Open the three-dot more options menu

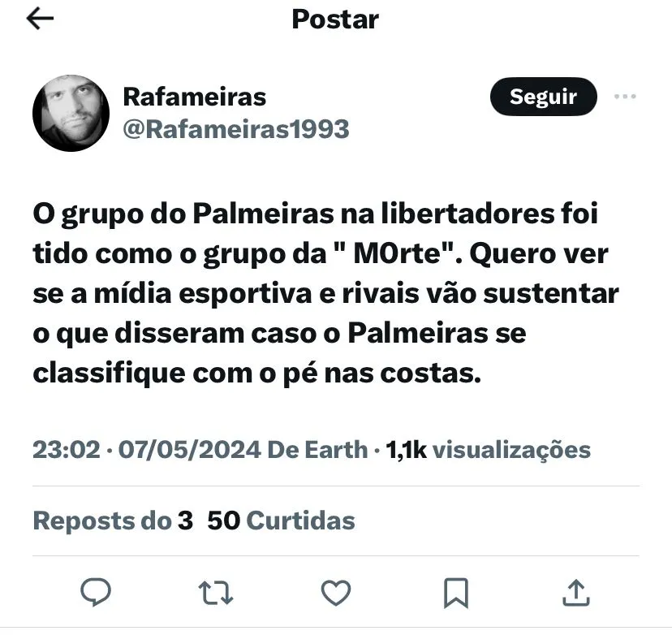click(x=625, y=96)
